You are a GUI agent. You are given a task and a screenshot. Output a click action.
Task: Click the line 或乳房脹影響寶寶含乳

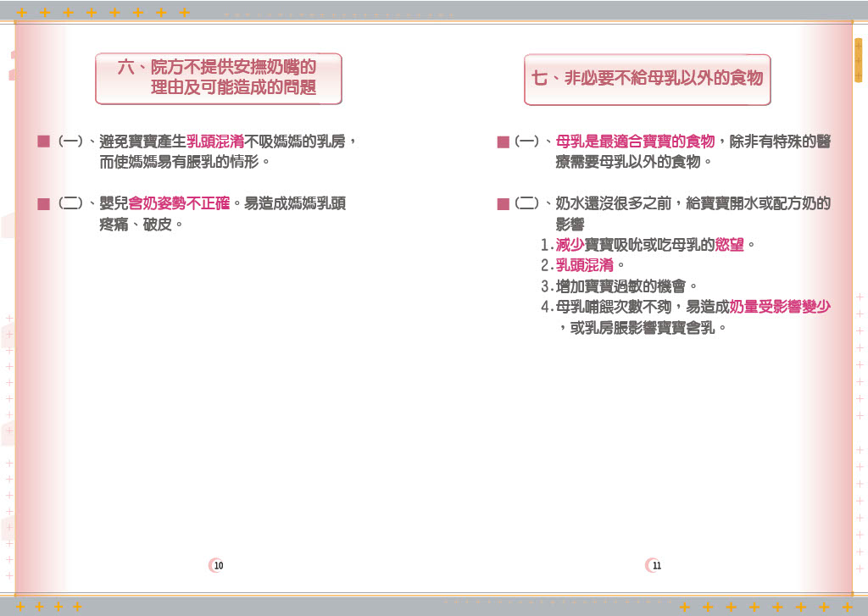(x=643, y=328)
